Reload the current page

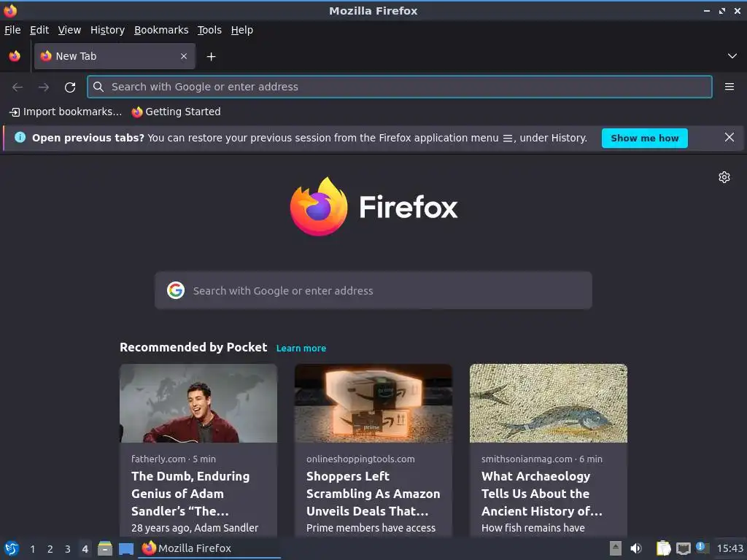(70, 87)
